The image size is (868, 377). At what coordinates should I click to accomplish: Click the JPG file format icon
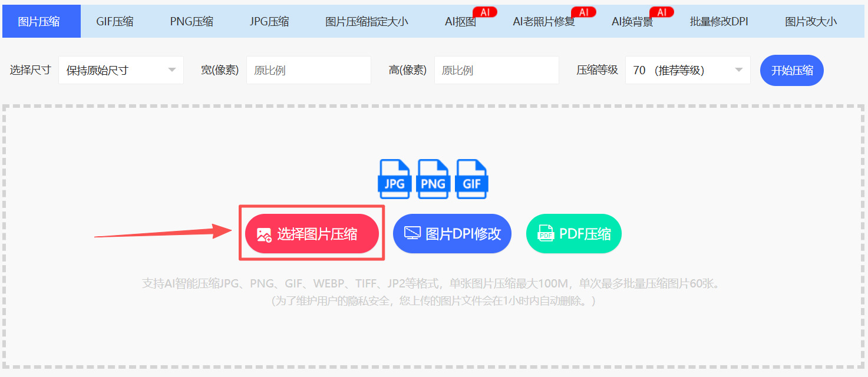[394, 179]
